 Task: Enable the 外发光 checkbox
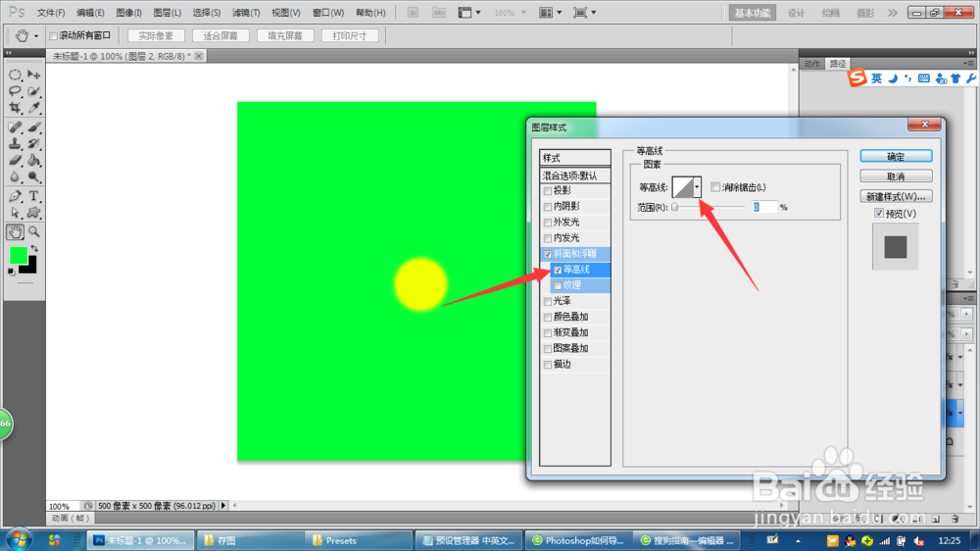(x=548, y=223)
